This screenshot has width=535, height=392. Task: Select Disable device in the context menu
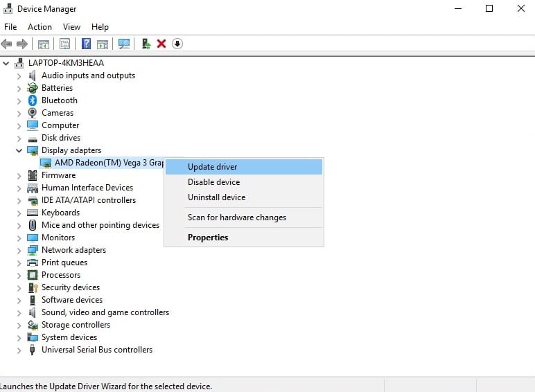click(x=213, y=182)
